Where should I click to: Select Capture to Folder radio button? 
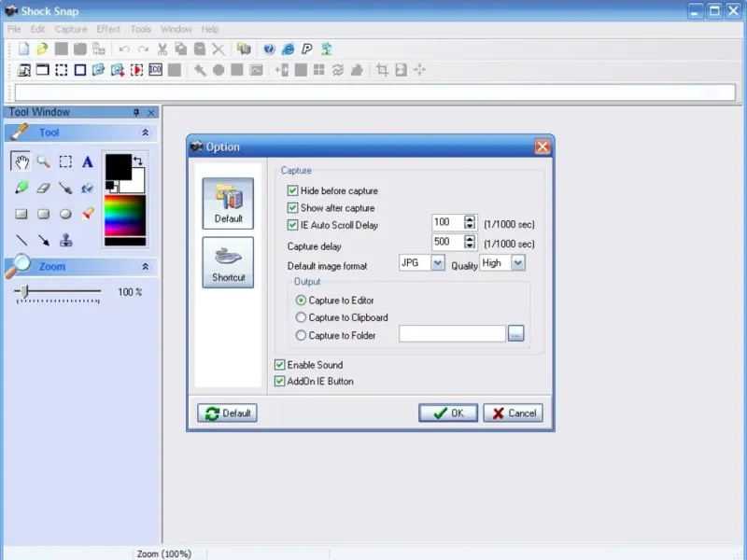point(301,335)
